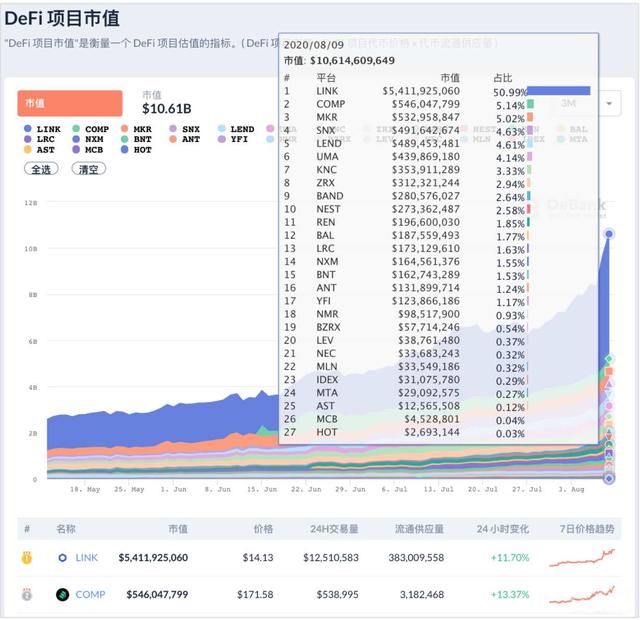Image resolution: width=640 pixels, height=620 pixels.
Task: Click LINK price $14.13
Action: click(x=258, y=558)
